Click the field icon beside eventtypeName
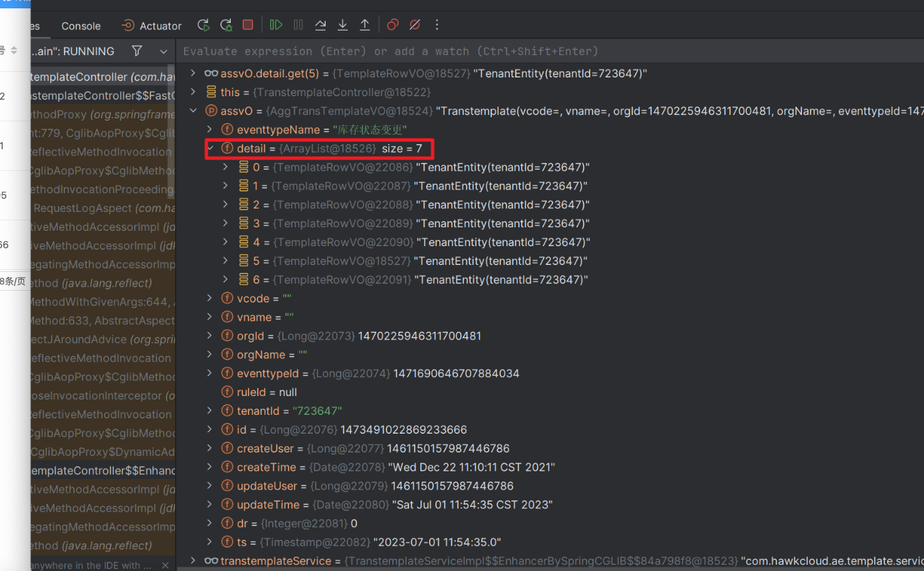Image resolution: width=924 pixels, height=571 pixels. tap(227, 130)
